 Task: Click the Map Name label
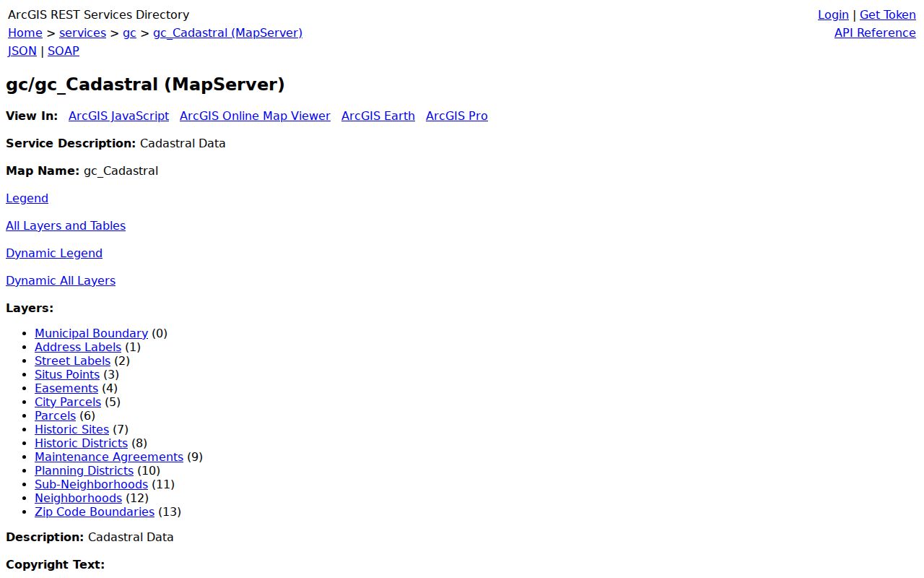pos(43,171)
